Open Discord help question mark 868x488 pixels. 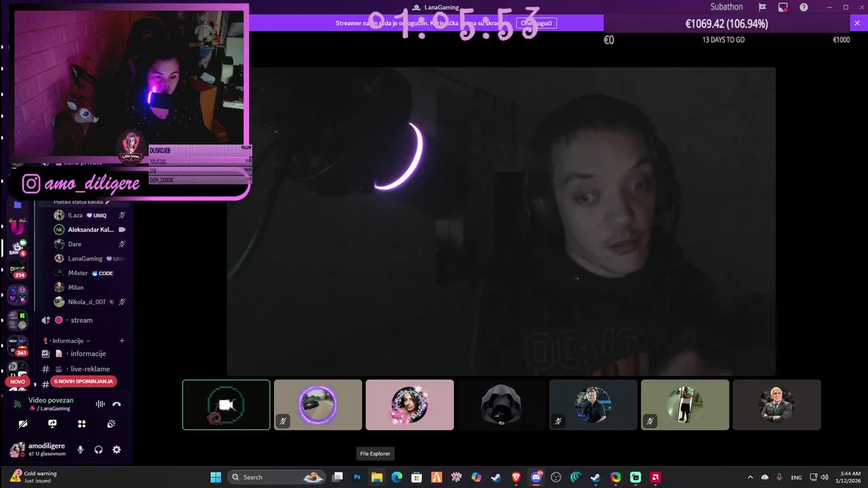pos(804,7)
